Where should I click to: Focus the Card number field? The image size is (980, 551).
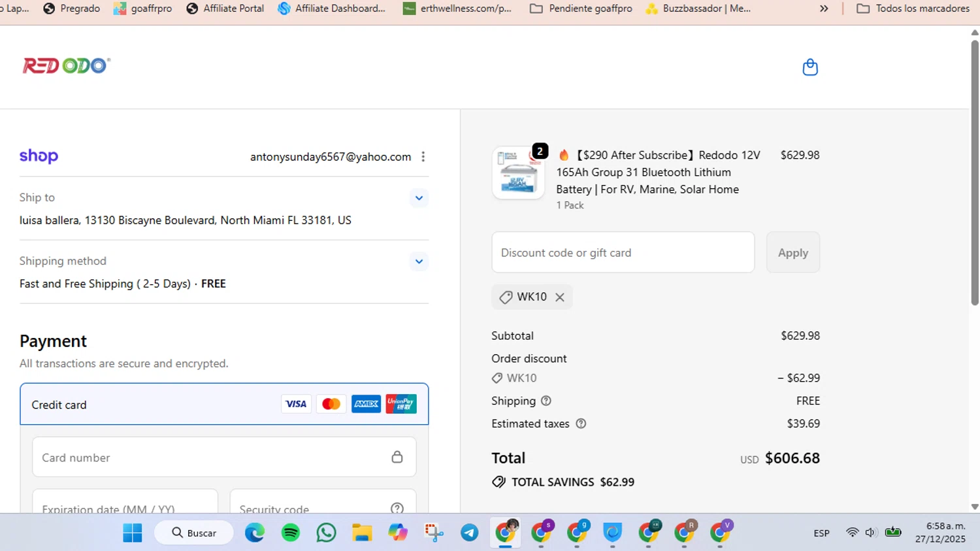click(224, 457)
